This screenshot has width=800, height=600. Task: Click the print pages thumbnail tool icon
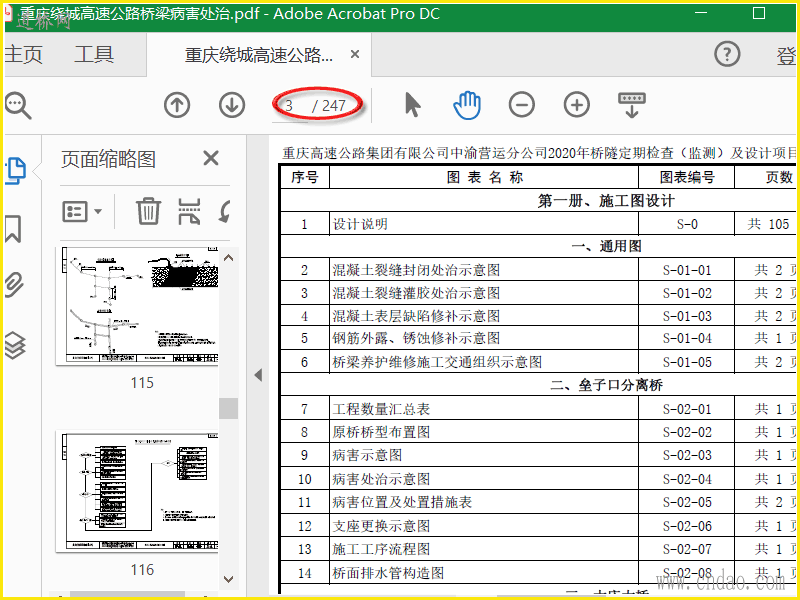click(189, 211)
